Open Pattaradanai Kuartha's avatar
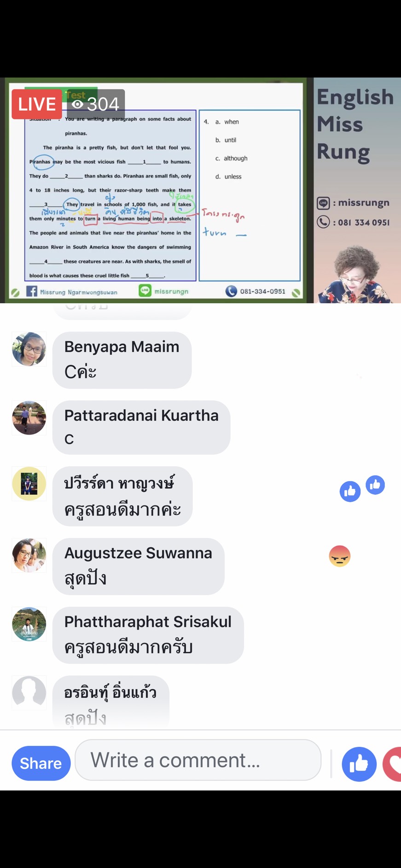This screenshot has width=401, height=868. (29, 418)
